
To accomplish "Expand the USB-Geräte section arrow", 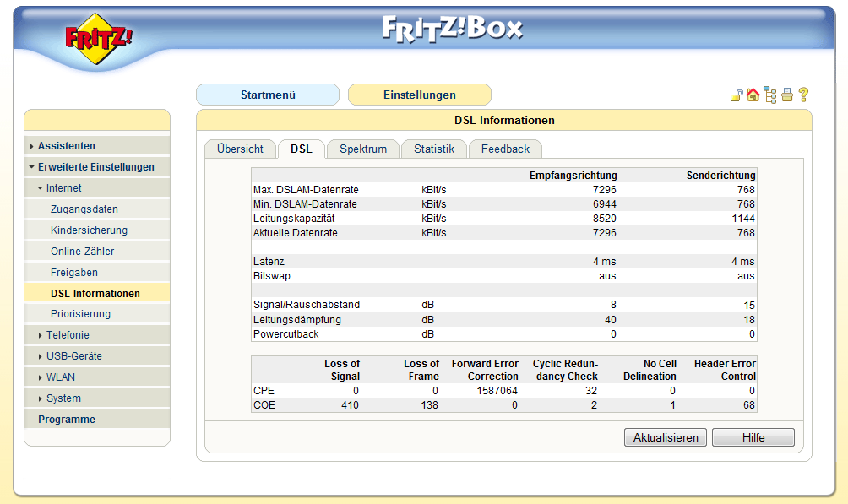I will pyautogui.click(x=40, y=356).
